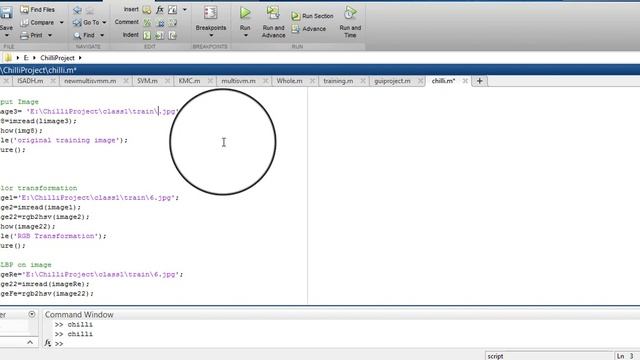Click the rgb2hsv(image2) code line
This screenshot has height=360, width=640.
pos(44,217)
